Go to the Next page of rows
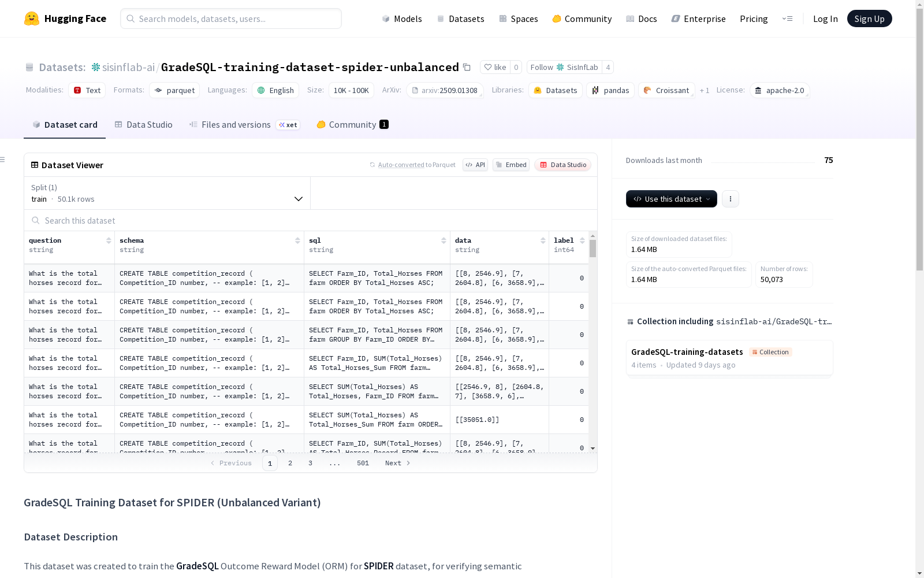Screen dimensions: 924x578 point(398,463)
